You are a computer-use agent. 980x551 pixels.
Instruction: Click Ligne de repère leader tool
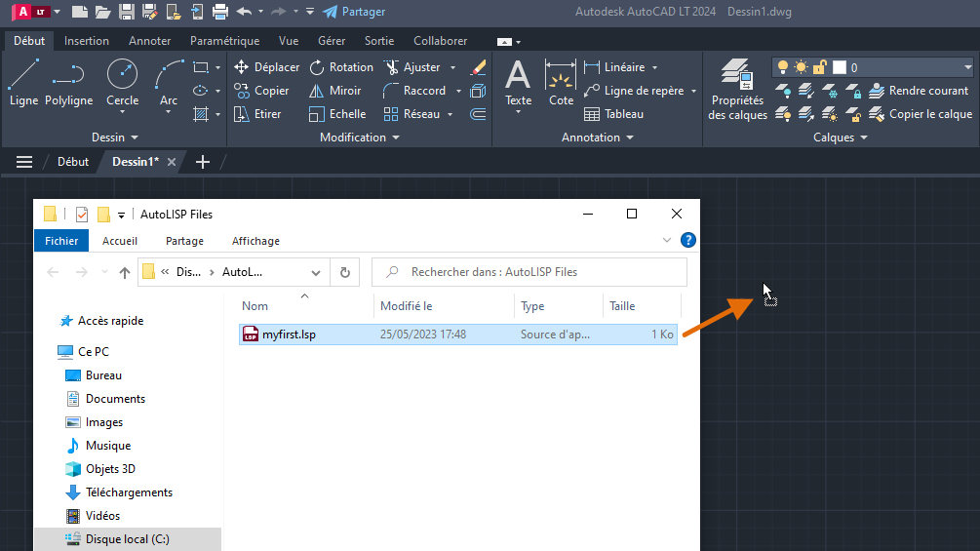(x=635, y=91)
